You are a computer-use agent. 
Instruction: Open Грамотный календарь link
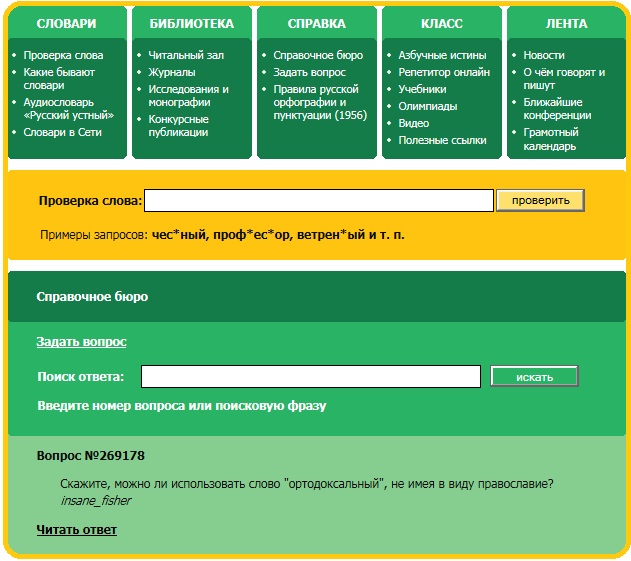551,139
